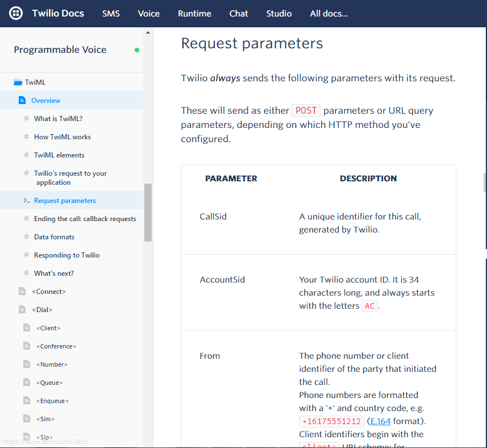Open the E.164 format link
Screen dimensions: 487x448
(x=381, y=421)
